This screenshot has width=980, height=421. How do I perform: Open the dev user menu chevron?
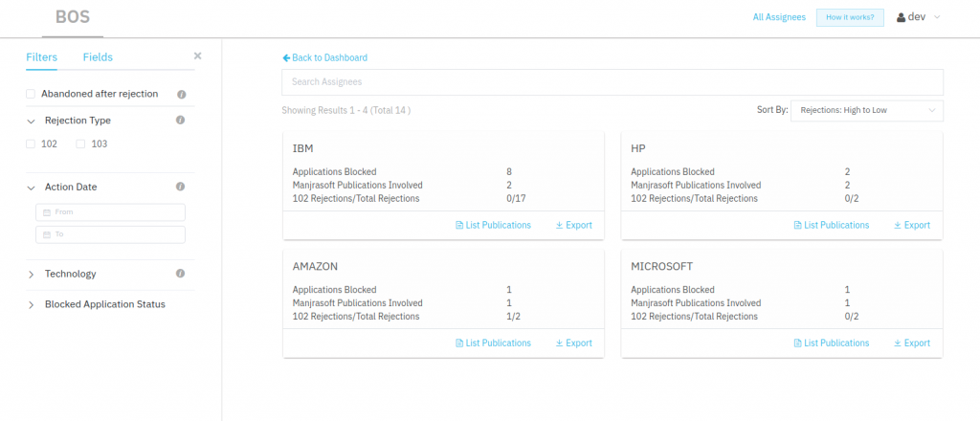coord(936,17)
